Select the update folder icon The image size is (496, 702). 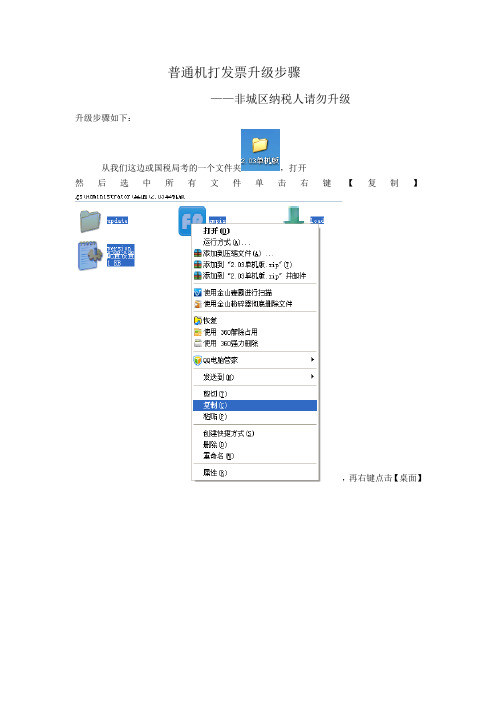coord(90,221)
